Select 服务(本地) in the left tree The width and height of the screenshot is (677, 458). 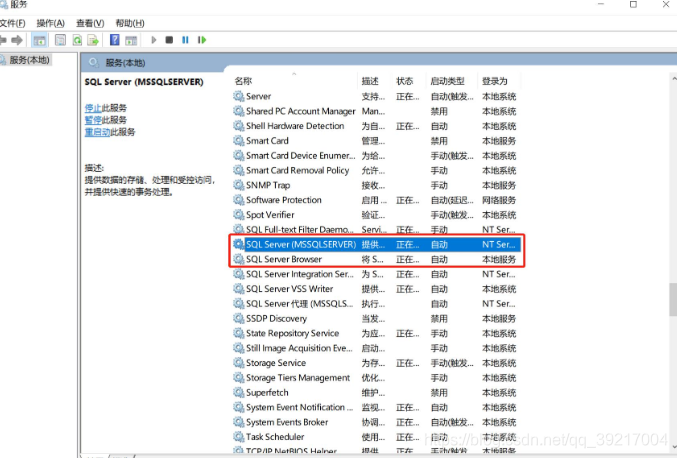pyautogui.click(x=29, y=60)
